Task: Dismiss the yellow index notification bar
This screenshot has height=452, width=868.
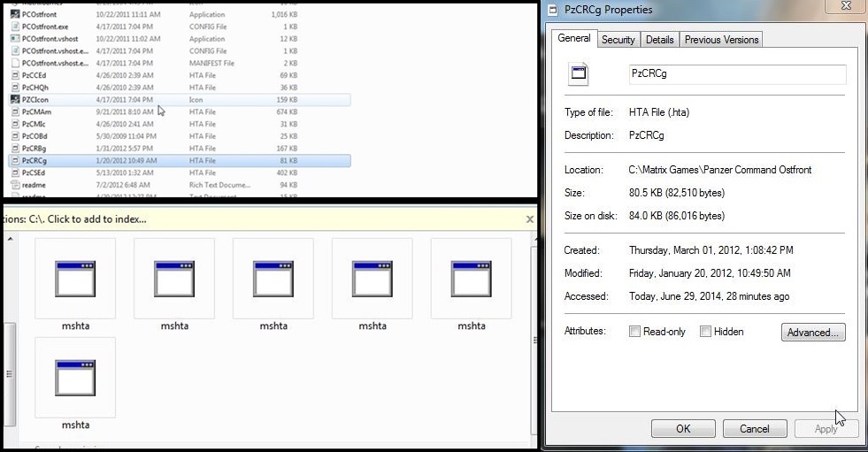Action: click(x=529, y=219)
